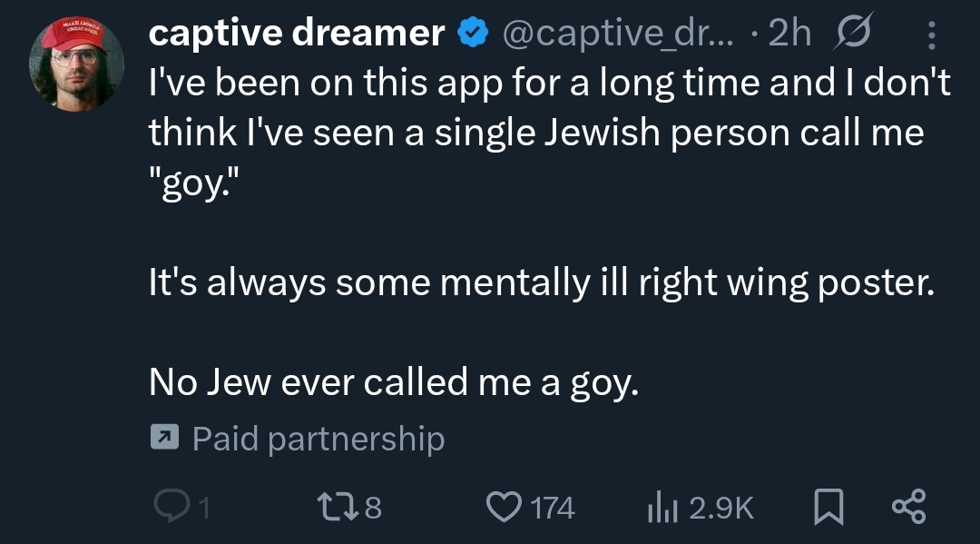The image size is (980, 544).
Task: Click the reply count of 1
Action: (x=203, y=508)
